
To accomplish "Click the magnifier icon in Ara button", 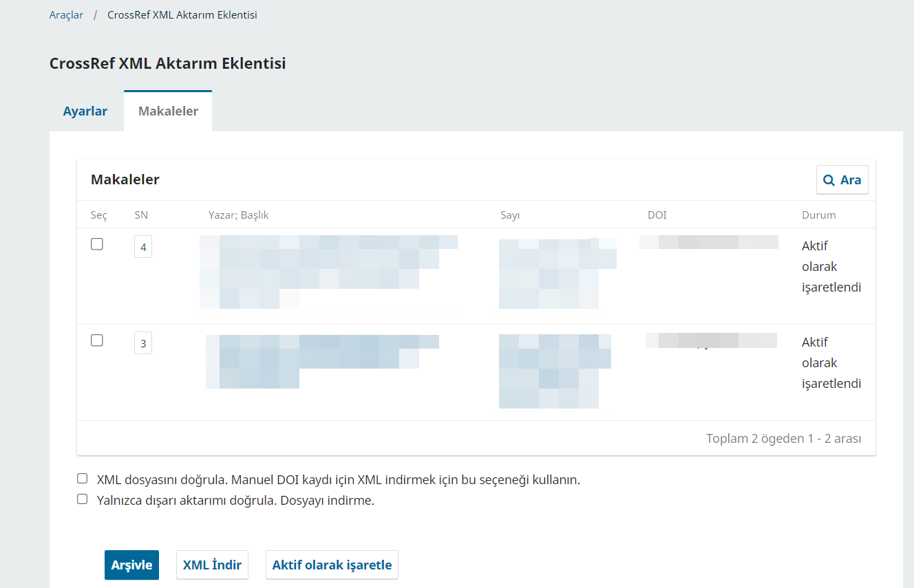I will click(829, 180).
